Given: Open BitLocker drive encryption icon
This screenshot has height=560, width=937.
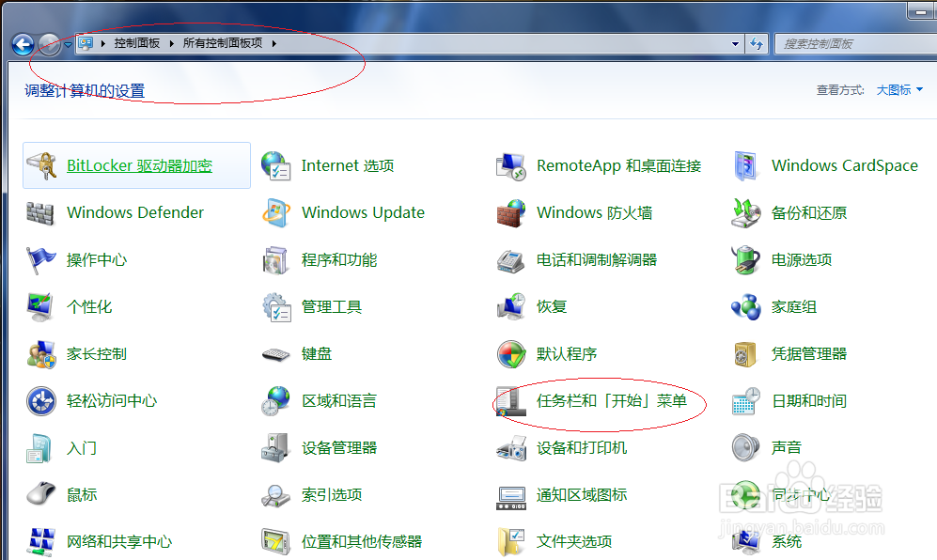Looking at the screenshot, I should 40,165.
